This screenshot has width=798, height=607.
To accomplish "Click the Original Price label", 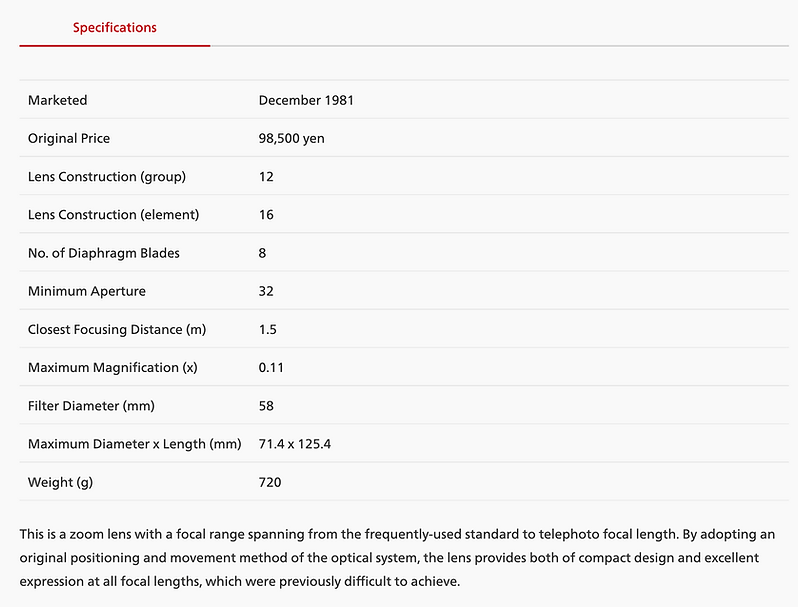I will tap(69, 139).
